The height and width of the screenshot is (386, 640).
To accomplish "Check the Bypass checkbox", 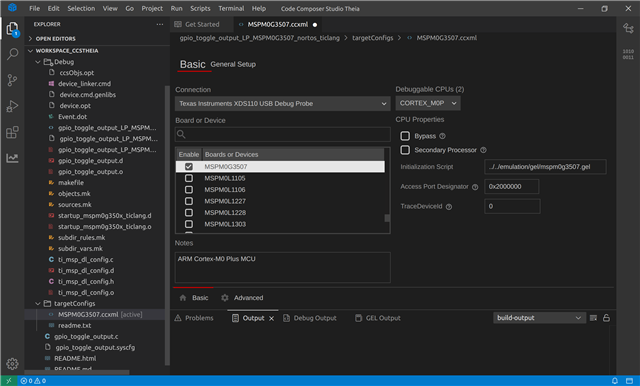I will tap(405, 136).
